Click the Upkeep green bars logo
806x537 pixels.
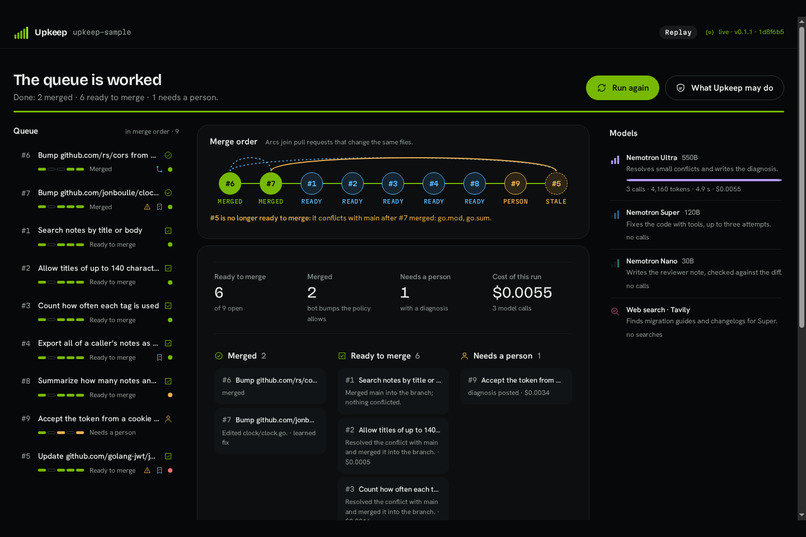(x=21, y=32)
